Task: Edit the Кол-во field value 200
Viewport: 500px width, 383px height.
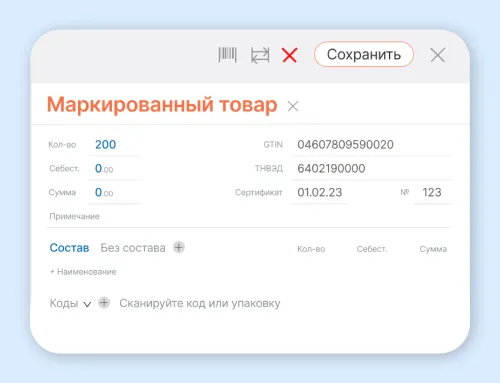Action: click(114, 145)
